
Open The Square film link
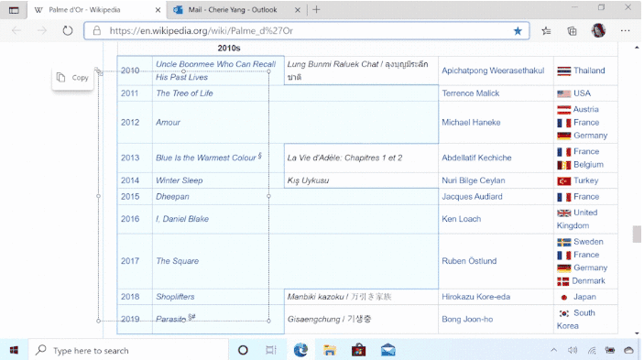(x=178, y=261)
